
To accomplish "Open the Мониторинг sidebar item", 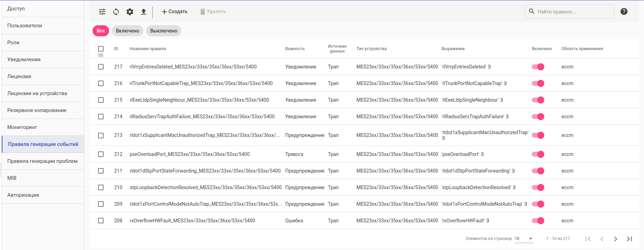I will pyautogui.click(x=22, y=127).
